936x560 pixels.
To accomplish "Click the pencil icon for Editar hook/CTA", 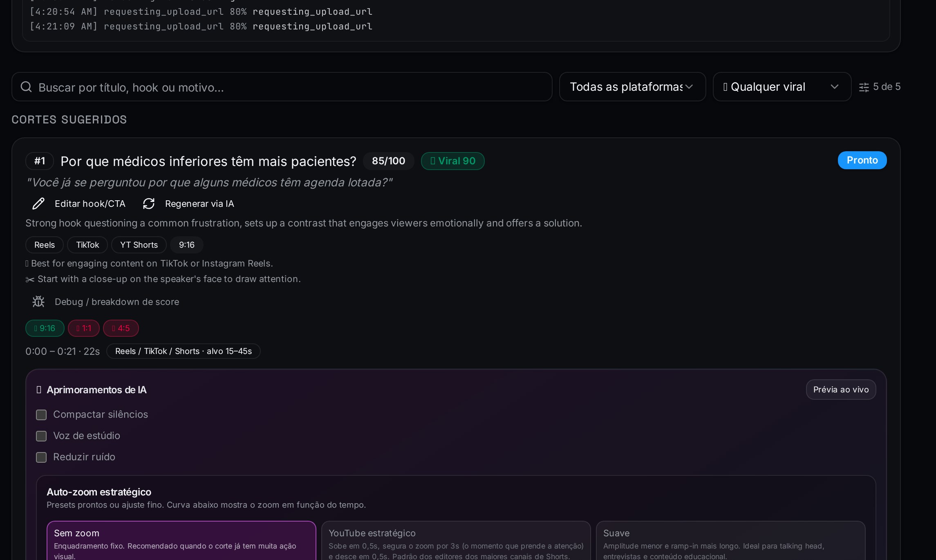I will click(x=38, y=204).
